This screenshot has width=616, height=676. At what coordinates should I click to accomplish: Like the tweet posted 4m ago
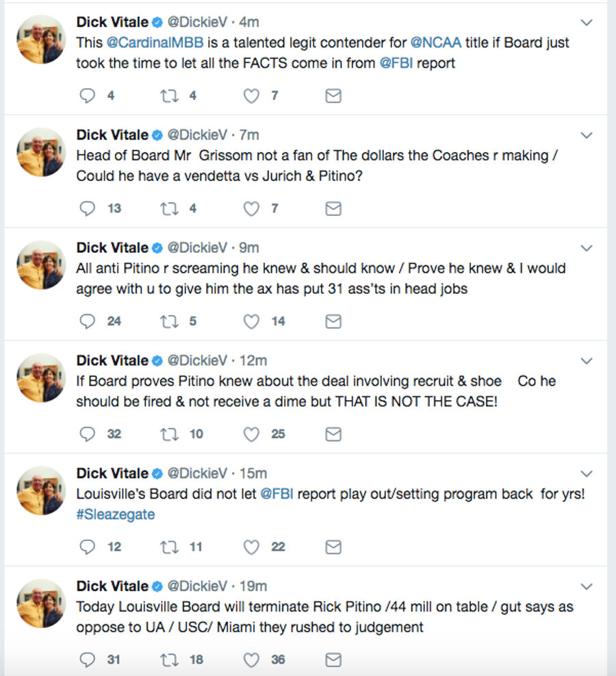pyautogui.click(x=252, y=96)
